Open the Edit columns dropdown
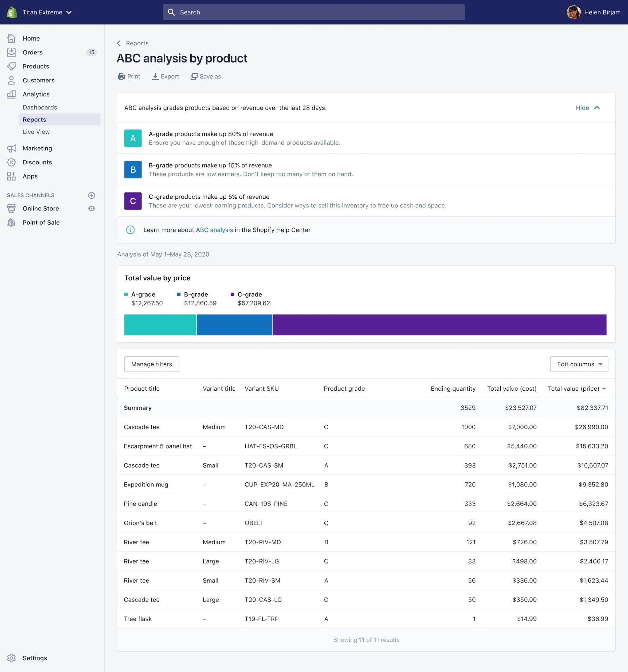This screenshot has height=672, width=628. [578, 364]
